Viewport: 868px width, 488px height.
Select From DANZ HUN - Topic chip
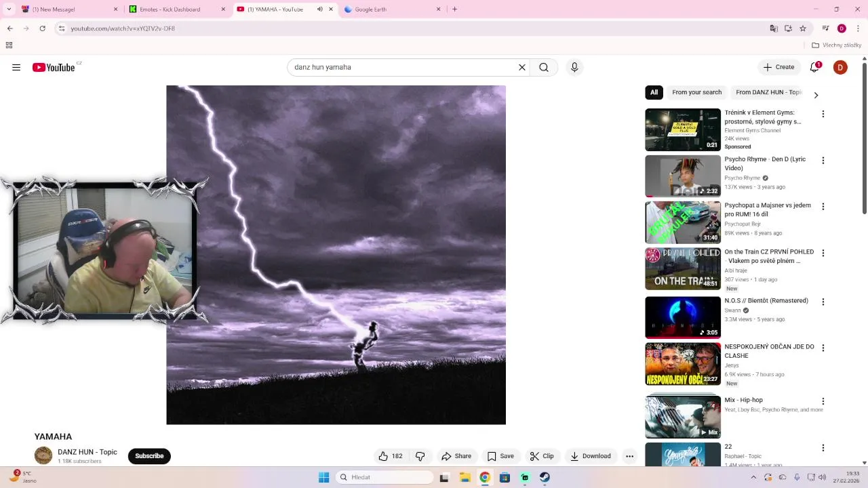[768, 92]
